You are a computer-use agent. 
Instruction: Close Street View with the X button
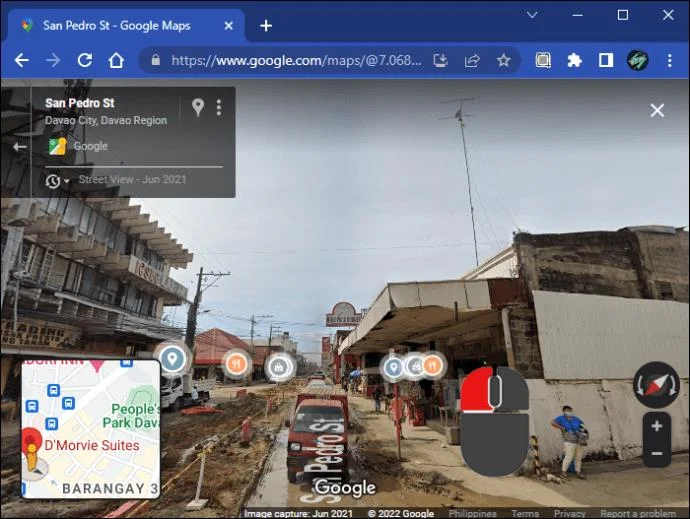pos(657,110)
